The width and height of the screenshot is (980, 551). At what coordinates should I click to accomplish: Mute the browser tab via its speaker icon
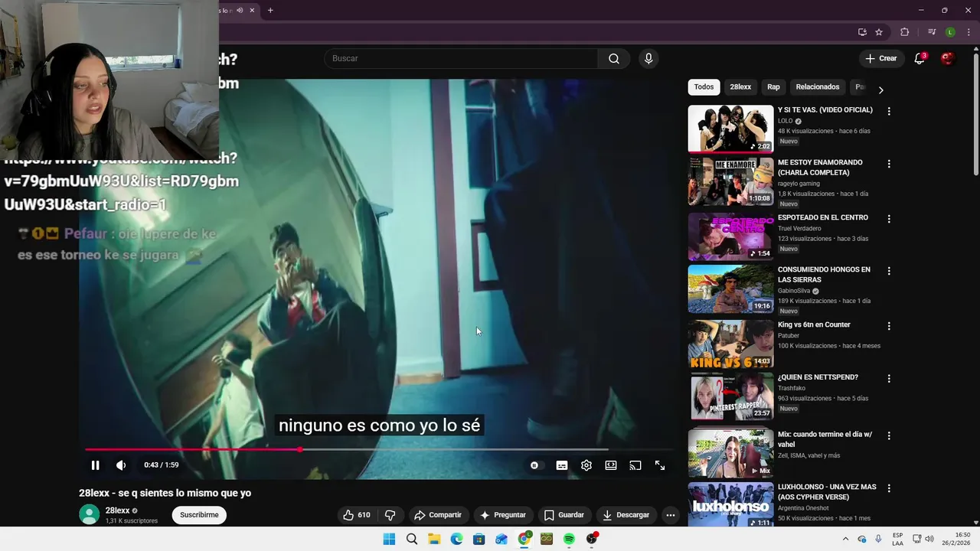coord(240,10)
